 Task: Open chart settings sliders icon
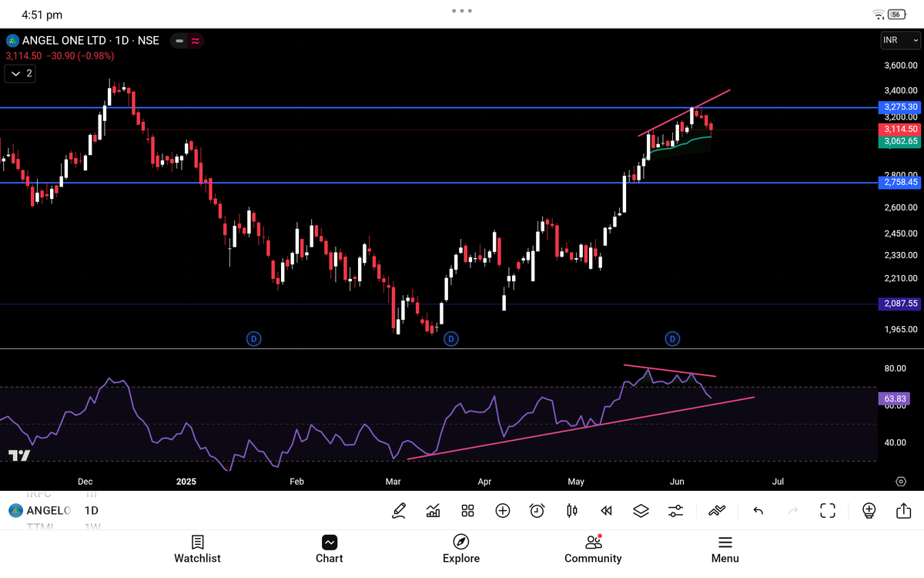[x=675, y=510]
